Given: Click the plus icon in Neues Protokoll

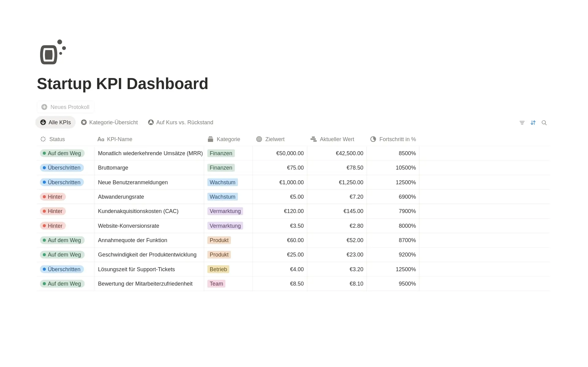Looking at the screenshot, I should coord(44,107).
